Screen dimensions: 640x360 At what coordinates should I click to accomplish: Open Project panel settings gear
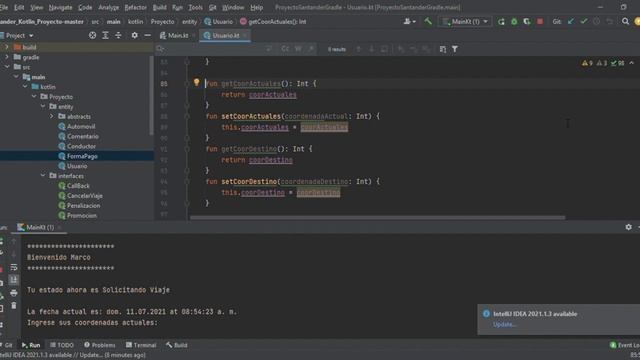pyautogui.click(x=134, y=36)
